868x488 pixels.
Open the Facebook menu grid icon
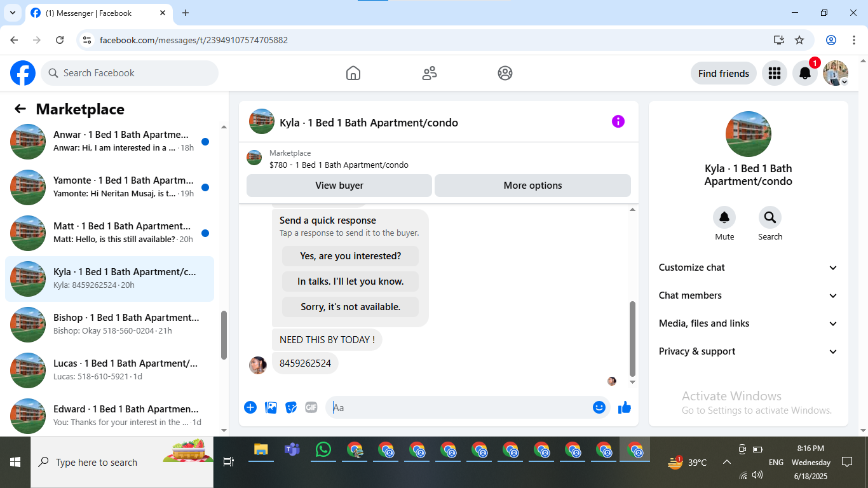coord(774,73)
